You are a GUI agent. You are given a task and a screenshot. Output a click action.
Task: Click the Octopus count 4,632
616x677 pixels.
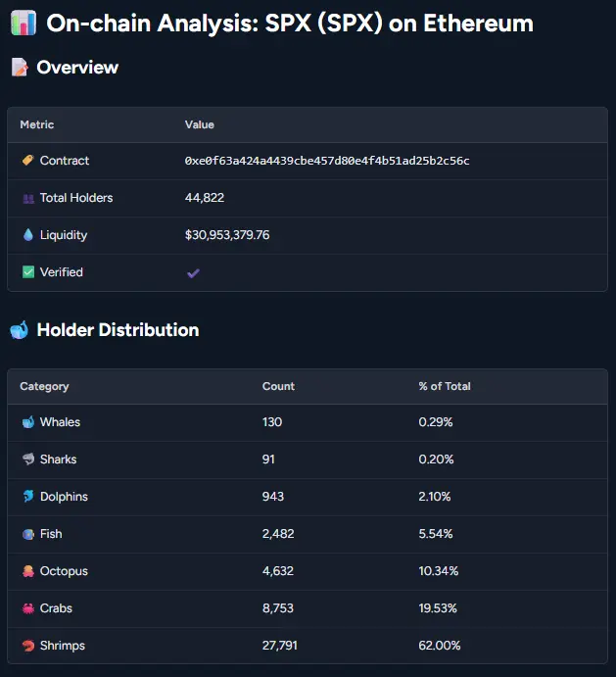click(x=278, y=571)
